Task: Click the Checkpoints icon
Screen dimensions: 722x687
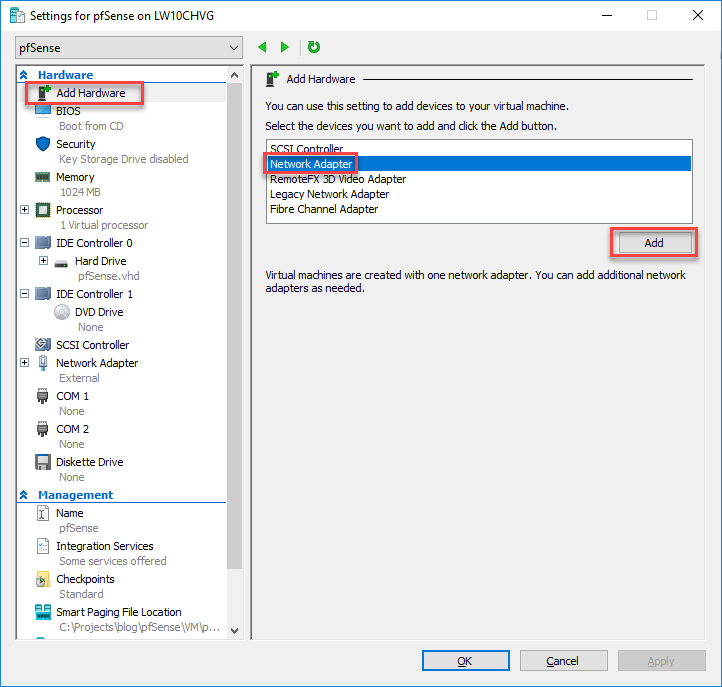Action: click(x=42, y=579)
